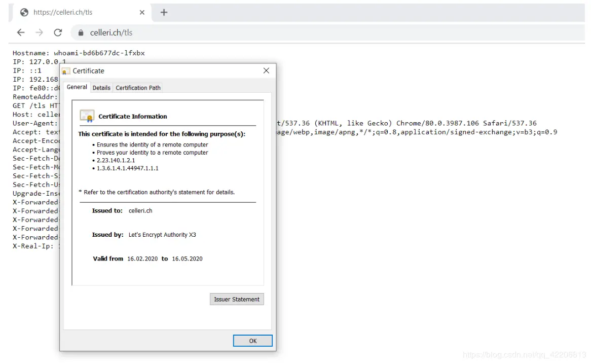This screenshot has height=364, width=591.
Task: Click the certificate intended purposes heading
Action: [x=162, y=134]
